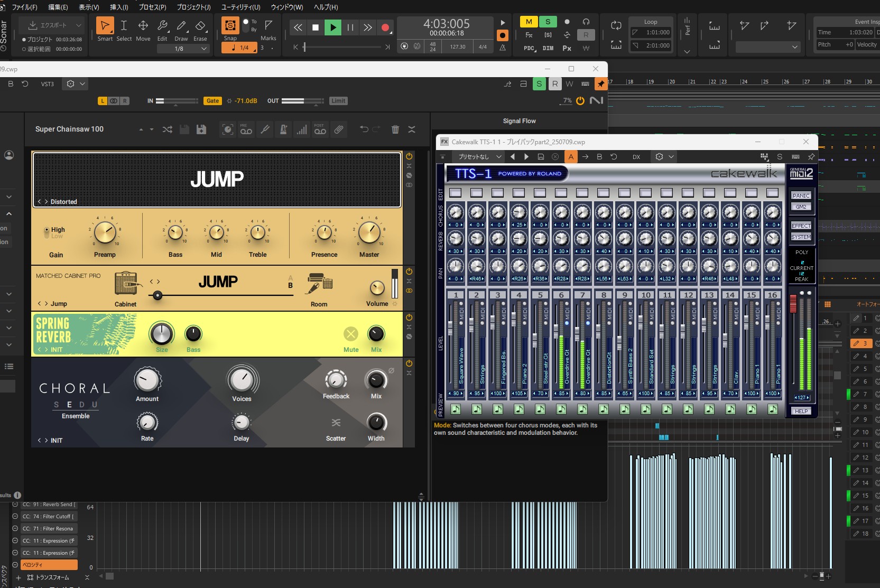Open the TTS-1 preset dropdown (プリセットなし)
Screen dimensions: 880x588
coord(479,157)
